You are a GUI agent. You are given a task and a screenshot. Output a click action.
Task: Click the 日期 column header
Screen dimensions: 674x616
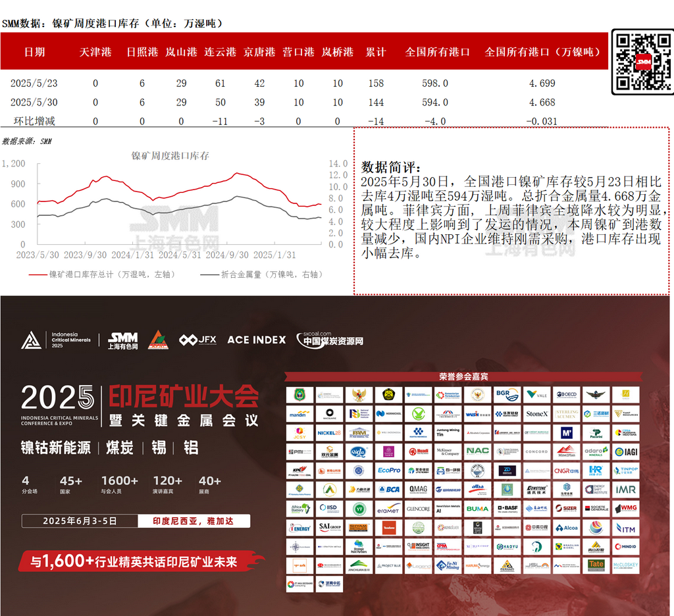34,52
